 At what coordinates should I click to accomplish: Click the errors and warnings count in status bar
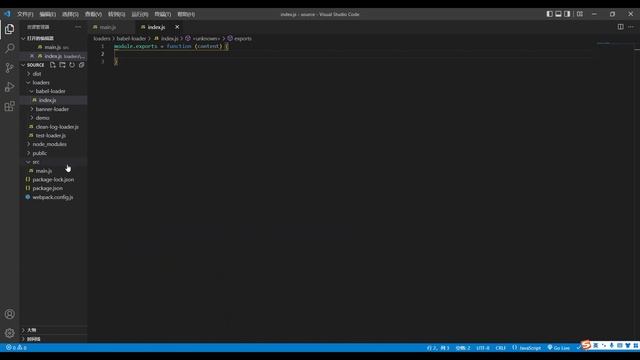[x=16, y=348]
